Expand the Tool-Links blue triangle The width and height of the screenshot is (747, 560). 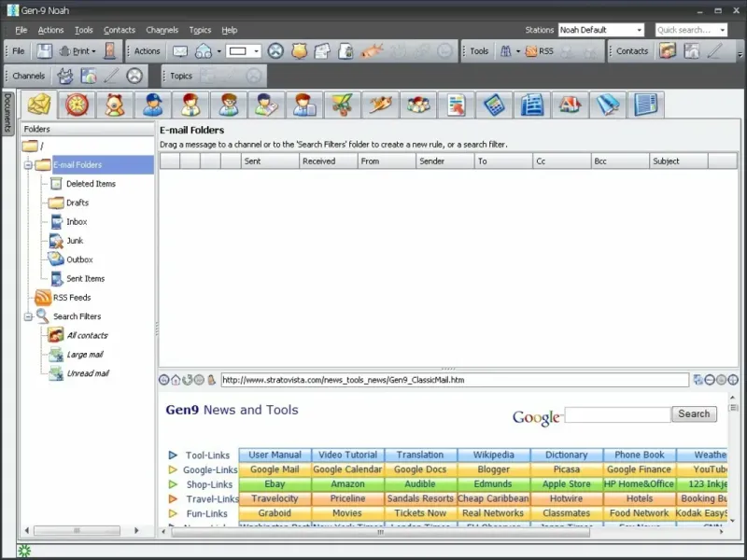coord(173,455)
